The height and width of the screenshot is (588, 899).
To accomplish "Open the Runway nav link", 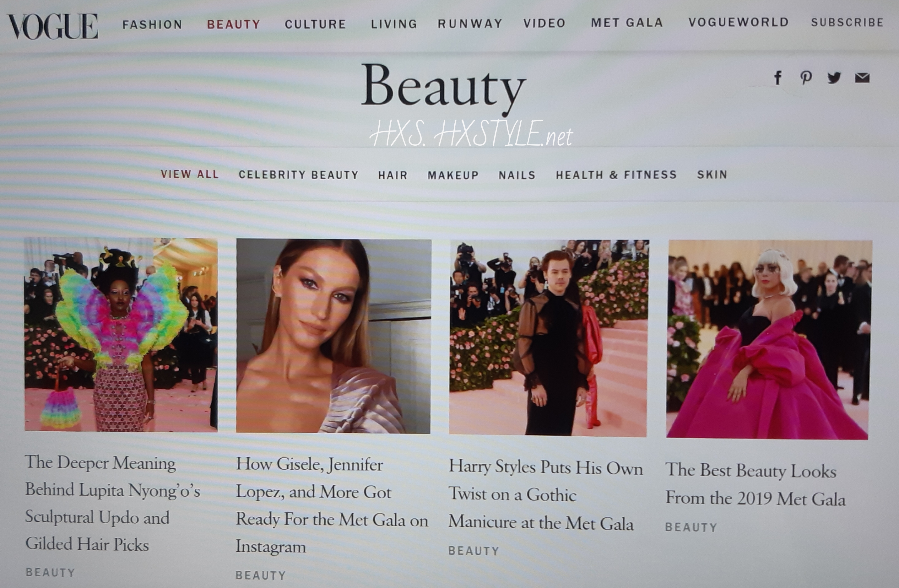I will click(x=470, y=24).
